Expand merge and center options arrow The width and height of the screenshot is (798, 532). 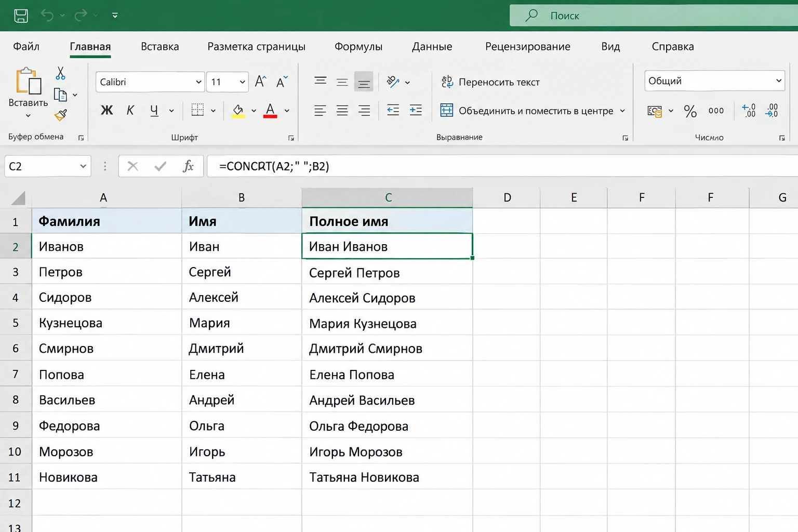coord(622,111)
